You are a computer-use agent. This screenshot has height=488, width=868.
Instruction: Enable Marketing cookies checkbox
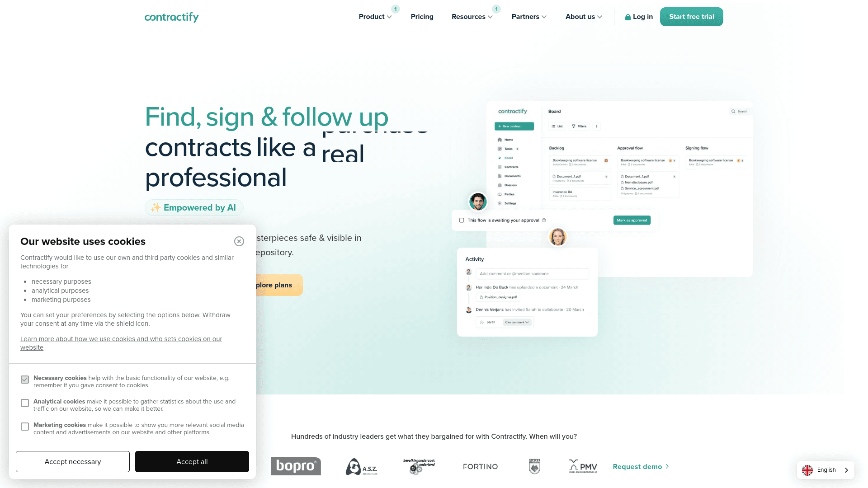24,427
